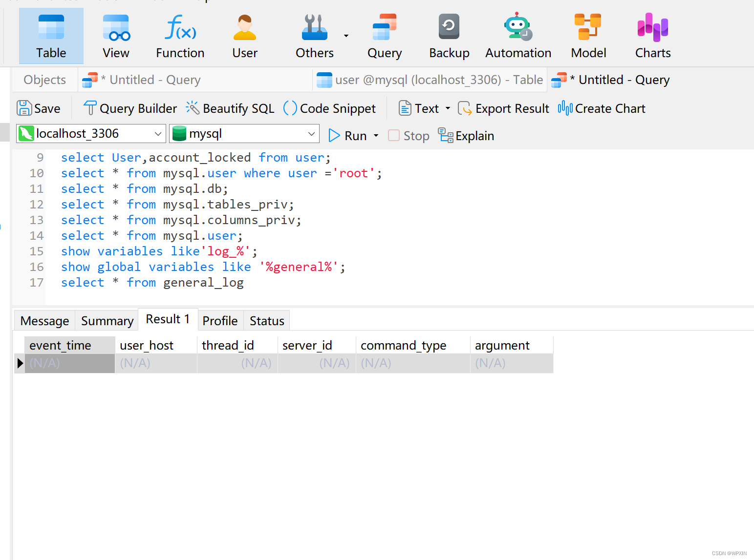Open the Model section icon
Screen dimensions: 754x560
click(588, 36)
